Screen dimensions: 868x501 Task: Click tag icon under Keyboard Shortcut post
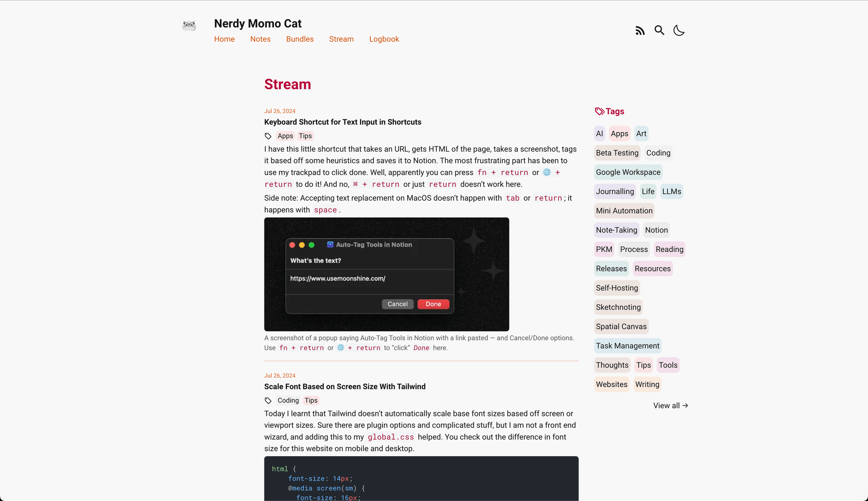(x=268, y=136)
